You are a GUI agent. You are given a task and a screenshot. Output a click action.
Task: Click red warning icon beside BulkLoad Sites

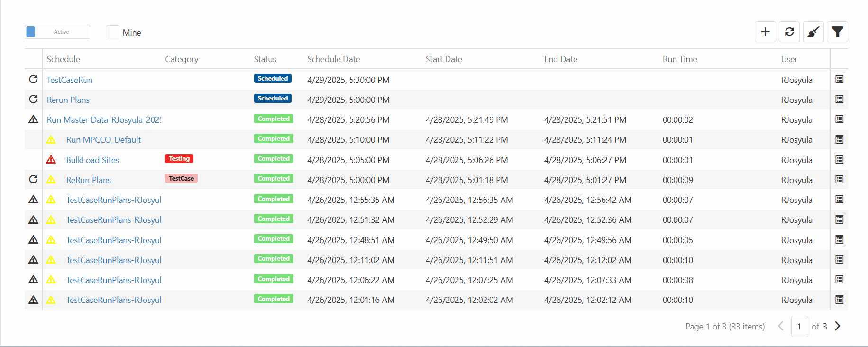[51, 160]
